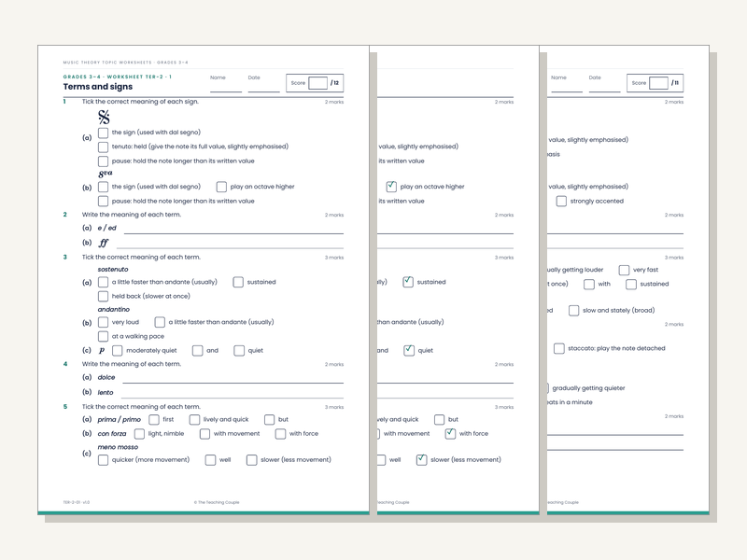Tick 'light, nimble' checkbox for con forza
Screen dimensions: 747x560
[x=139, y=434]
